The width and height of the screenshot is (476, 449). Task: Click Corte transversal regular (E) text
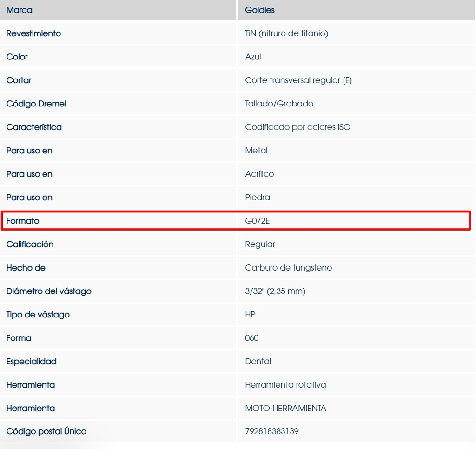pos(298,80)
